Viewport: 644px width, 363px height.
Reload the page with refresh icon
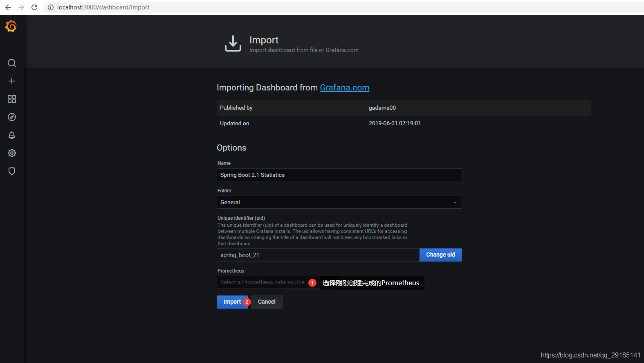tap(34, 7)
